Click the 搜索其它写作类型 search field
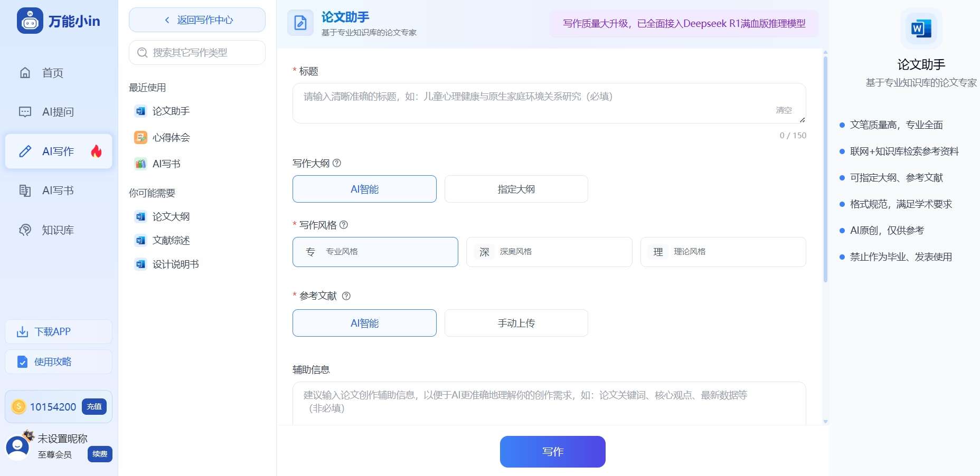980x476 pixels. click(197, 53)
